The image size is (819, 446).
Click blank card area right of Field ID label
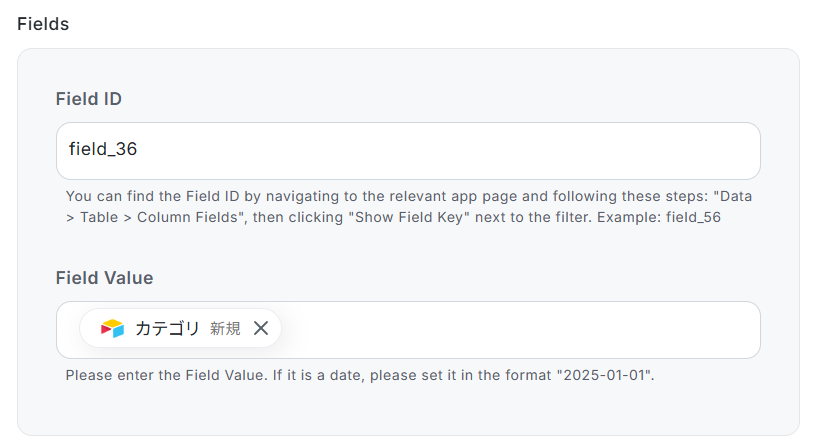coord(450,99)
